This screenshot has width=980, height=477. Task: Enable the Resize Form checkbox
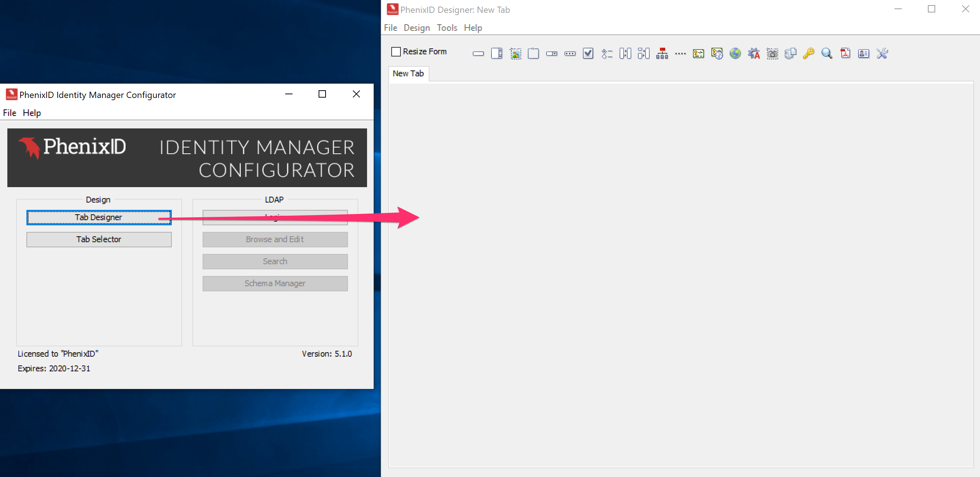(396, 52)
